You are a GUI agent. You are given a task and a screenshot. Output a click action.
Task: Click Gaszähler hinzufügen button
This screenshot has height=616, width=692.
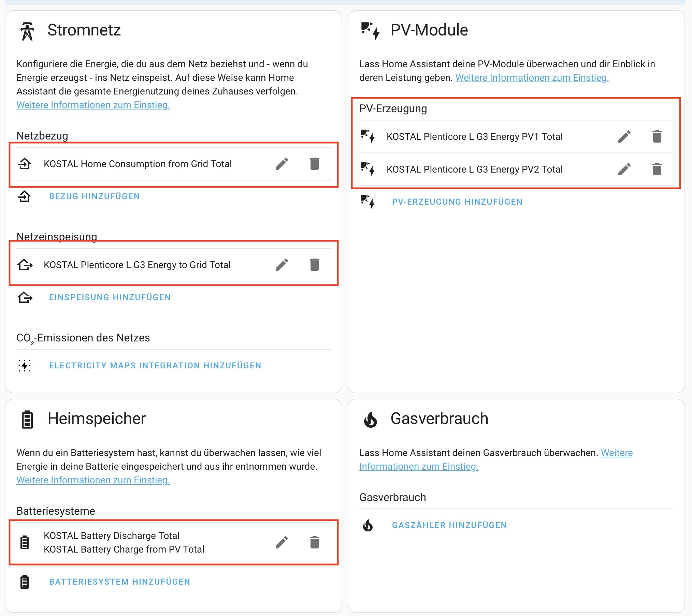point(449,525)
